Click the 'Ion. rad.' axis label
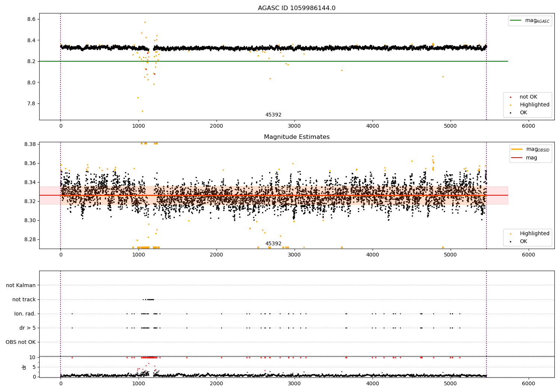Image resolution: width=560 pixels, height=392 pixels. [x=25, y=314]
